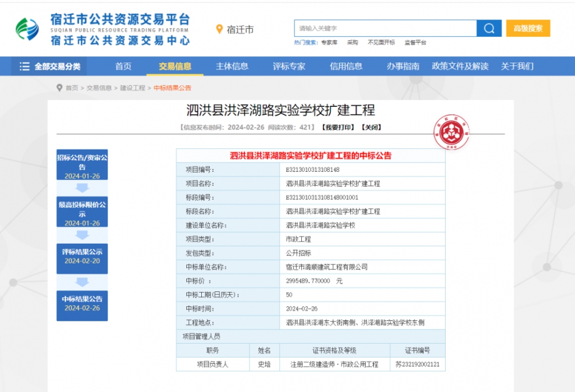Open the 评标结果公示 2024-02-20 step
Screen dimensions: 575x392
tap(82, 259)
